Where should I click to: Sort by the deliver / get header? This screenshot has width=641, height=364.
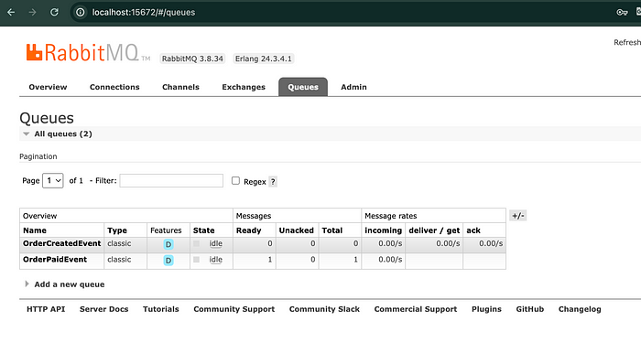click(x=434, y=230)
